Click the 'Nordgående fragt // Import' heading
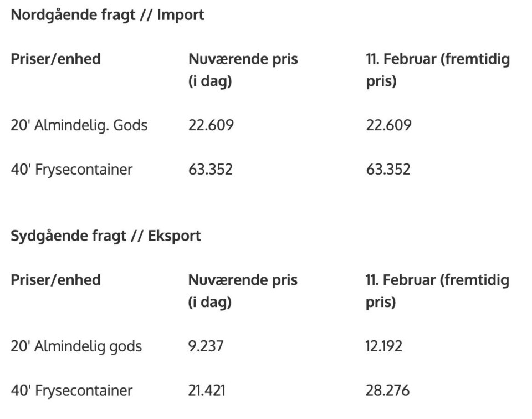The image size is (532, 419). click(x=108, y=15)
